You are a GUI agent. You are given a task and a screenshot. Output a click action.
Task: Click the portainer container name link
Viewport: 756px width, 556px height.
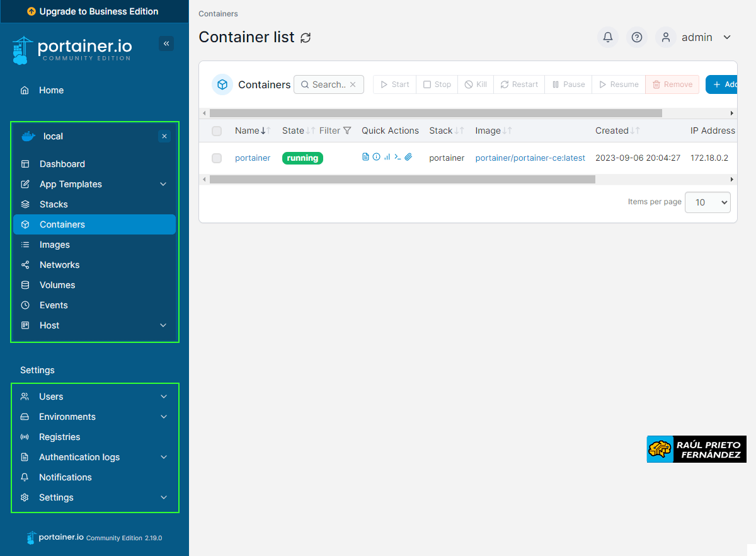click(x=253, y=158)
